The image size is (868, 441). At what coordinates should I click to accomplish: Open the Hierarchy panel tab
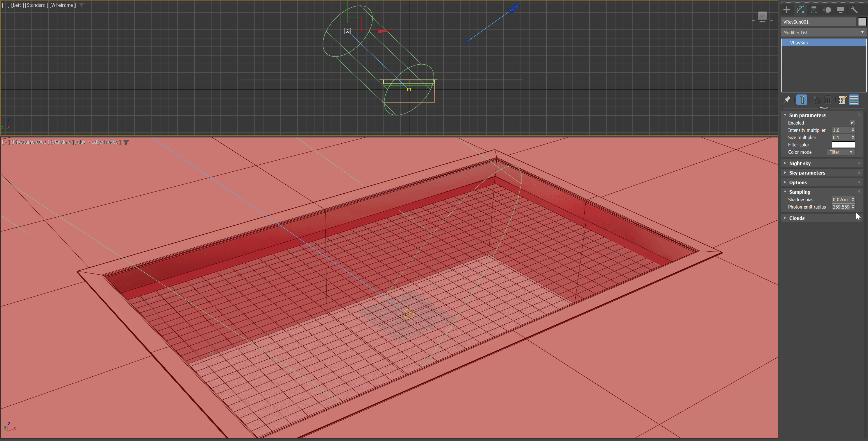point(814,10)
